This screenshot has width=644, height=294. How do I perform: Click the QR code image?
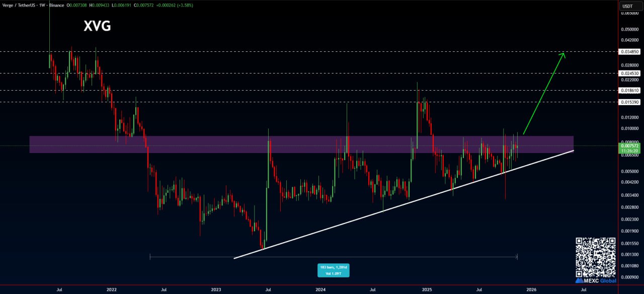click(596, 257)
